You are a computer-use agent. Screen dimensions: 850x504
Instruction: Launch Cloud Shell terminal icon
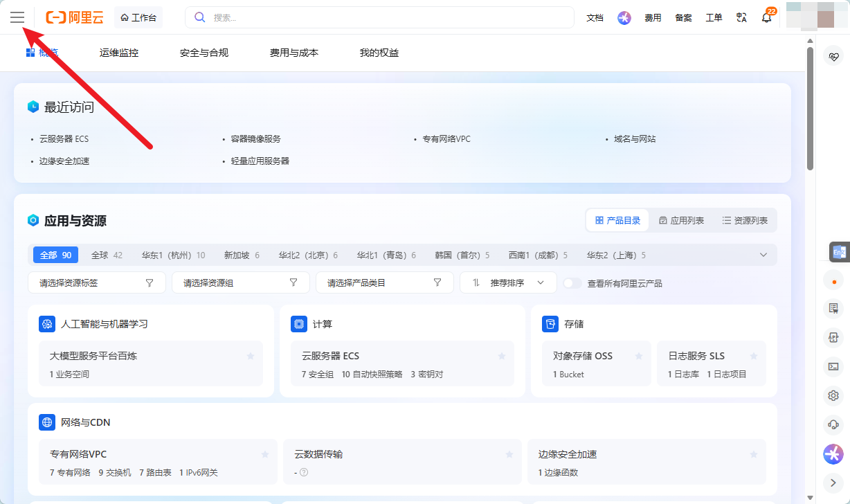[833, 366]
